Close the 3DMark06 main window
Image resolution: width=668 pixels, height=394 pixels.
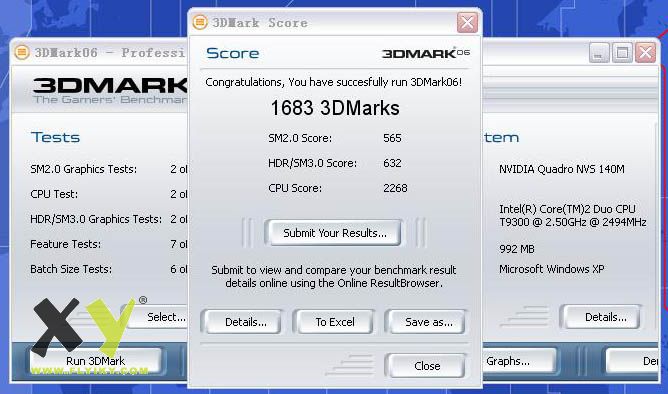coord(645,53)
